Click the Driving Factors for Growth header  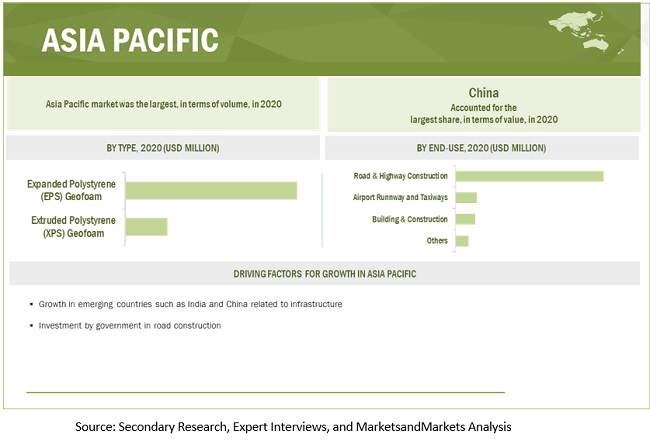325,273
